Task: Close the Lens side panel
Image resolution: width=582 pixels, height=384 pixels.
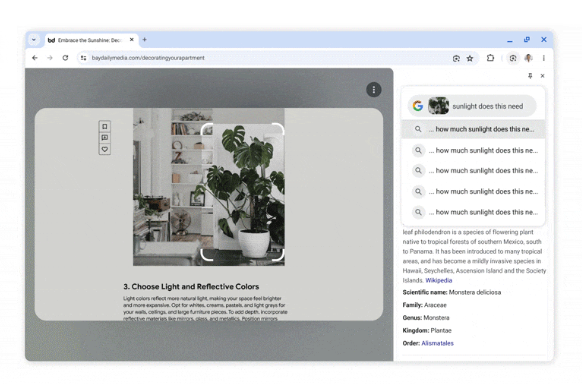Action: (543, 76)
